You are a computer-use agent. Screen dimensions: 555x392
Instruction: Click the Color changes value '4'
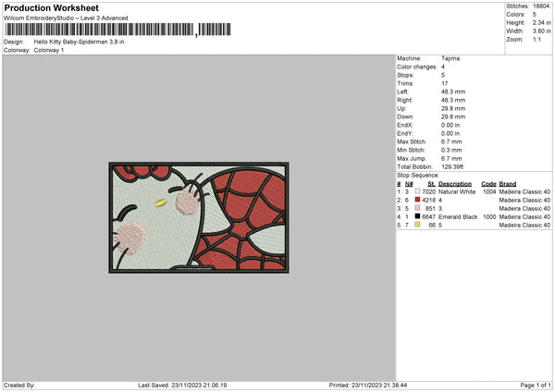[443, 67]
